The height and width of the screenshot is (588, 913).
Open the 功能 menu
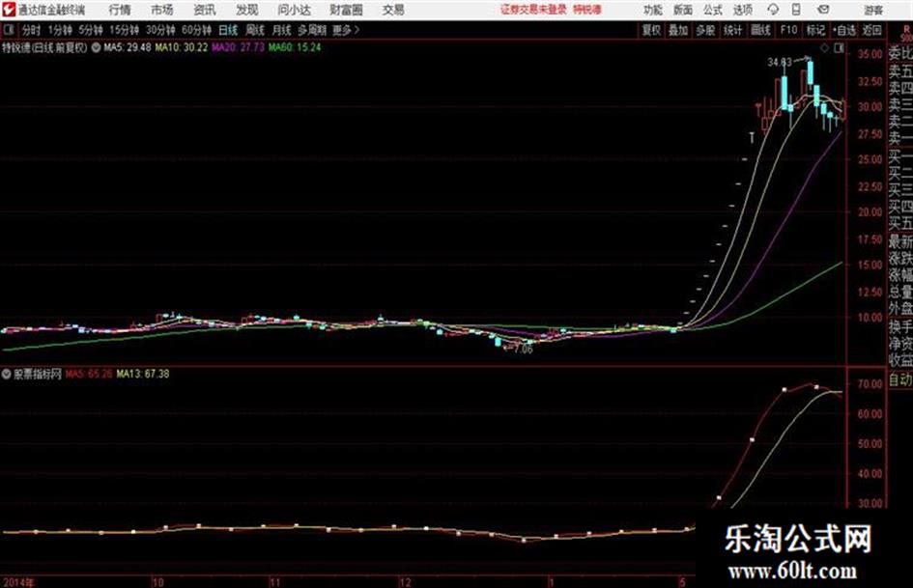[653, 10]
